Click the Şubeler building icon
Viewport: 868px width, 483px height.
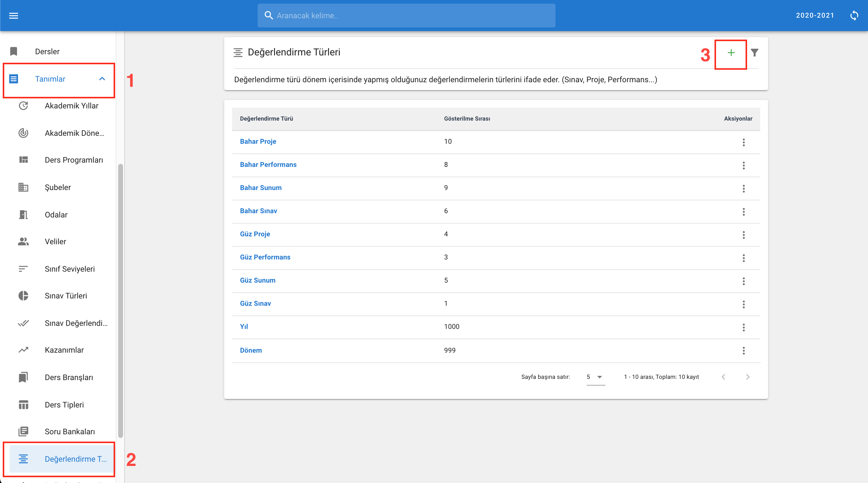pyautogui.click(x=23, y=187)
